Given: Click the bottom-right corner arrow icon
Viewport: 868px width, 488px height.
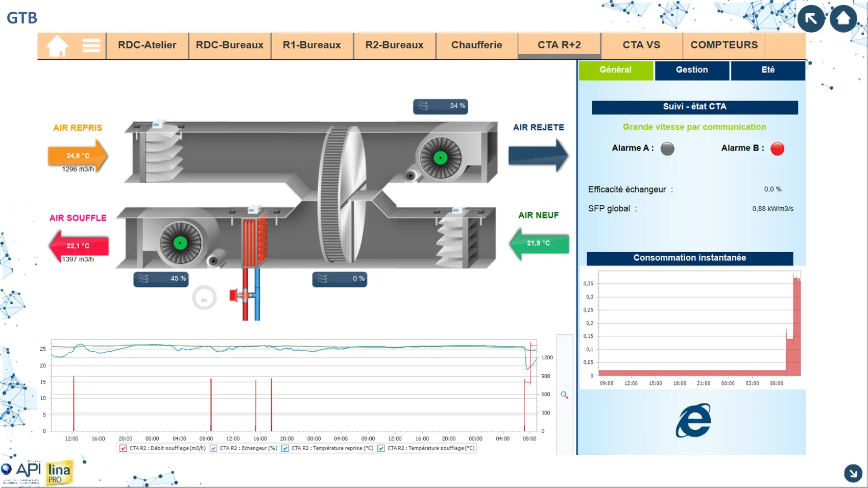Looking at the screenshot, I should (x=853, y=473).
